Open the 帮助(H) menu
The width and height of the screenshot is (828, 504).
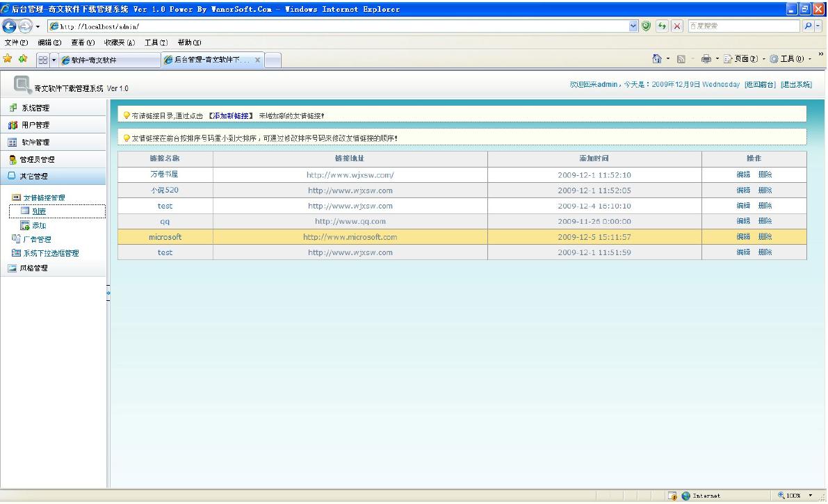pos(189,42)
